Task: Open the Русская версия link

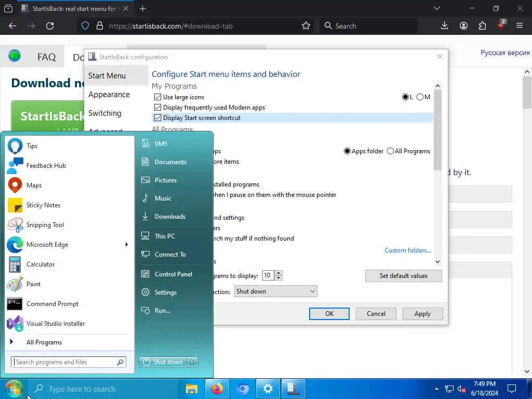Action: pyautogui.click(x=505, y=53)
